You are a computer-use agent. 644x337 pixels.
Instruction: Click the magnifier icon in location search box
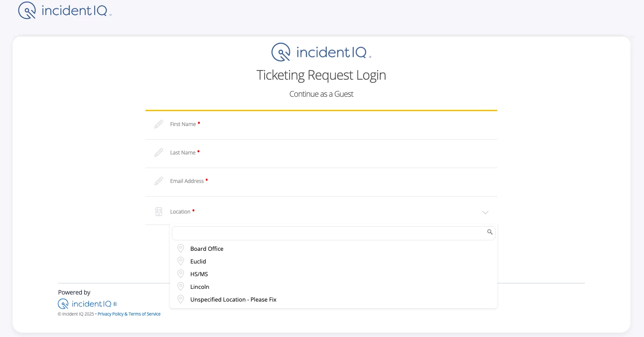[x=490, y=232]
